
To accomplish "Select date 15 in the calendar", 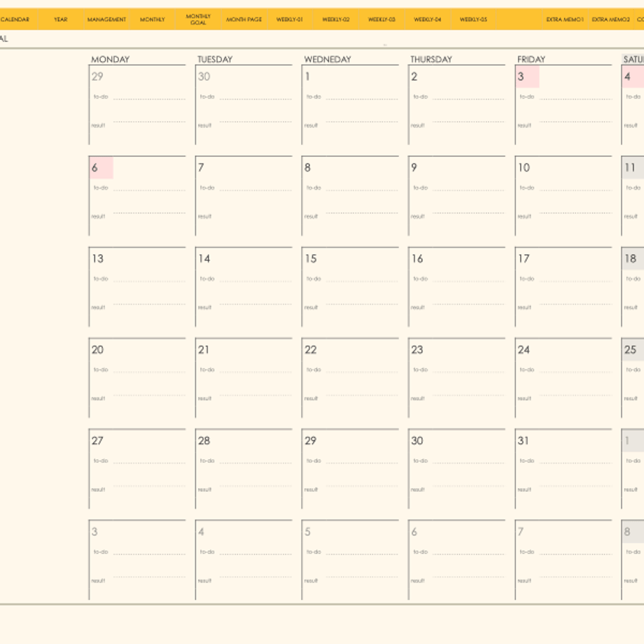I will (311, 259).
